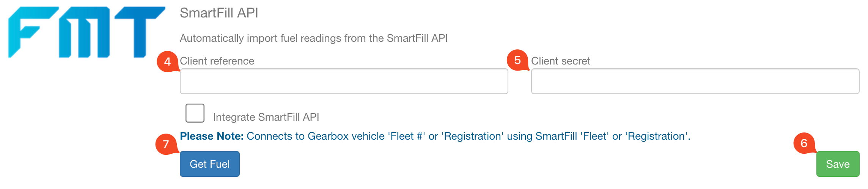The width and height of the screenshot is (868, 189).
Task: Click the red number 5 marker
Action: coord(517,60)
